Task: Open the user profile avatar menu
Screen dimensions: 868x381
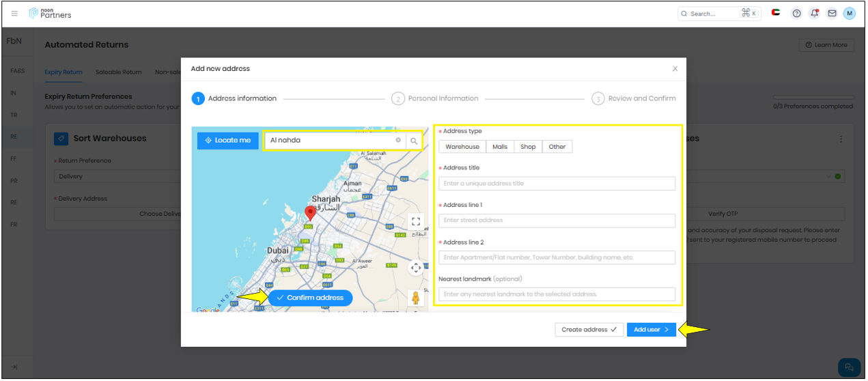Action: [x=850, y=14]
